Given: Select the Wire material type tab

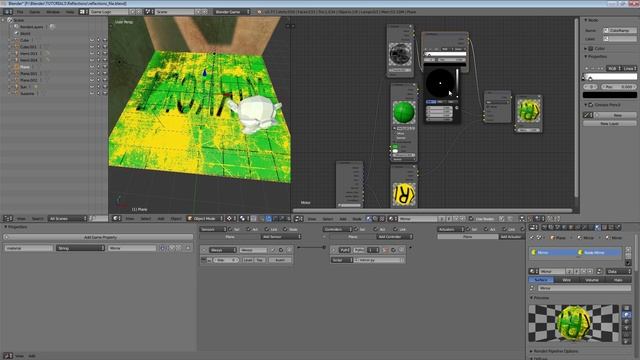Looking at the screenshot, I should 567,280.
